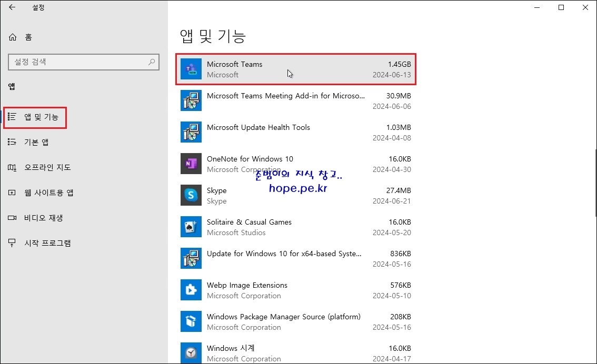Go to the 시작 프로그램 section
This screenshot has width=597, height=364.
[x=47, y=243]
